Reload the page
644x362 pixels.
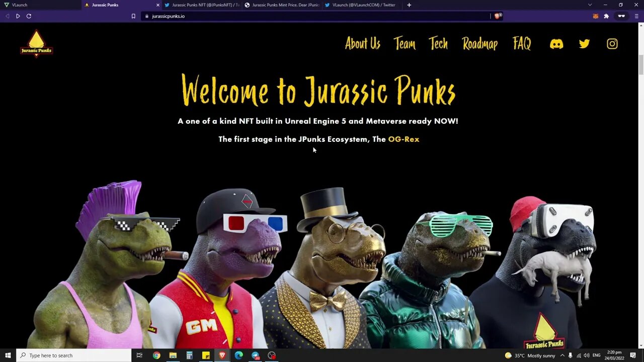point(29,16)
